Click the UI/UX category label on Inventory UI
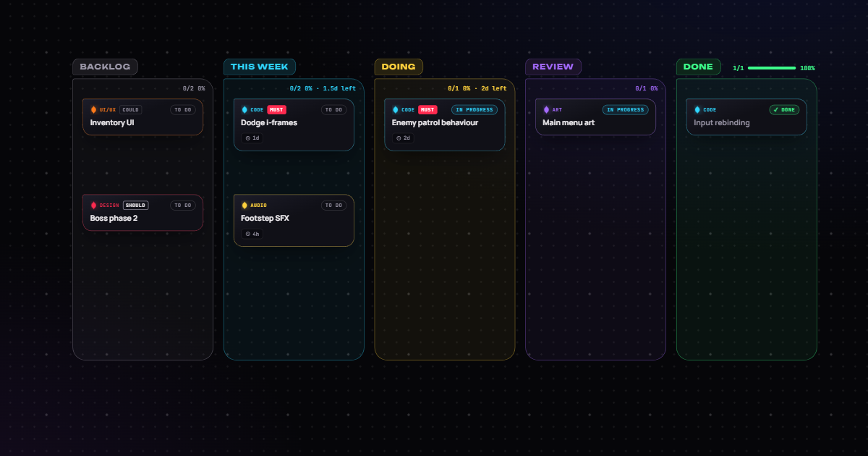The image size is (868, 456). coord(108,110)
